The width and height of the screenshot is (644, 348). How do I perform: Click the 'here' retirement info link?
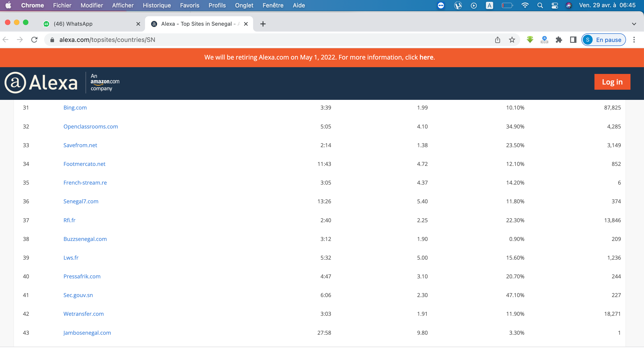pos(426,57)
